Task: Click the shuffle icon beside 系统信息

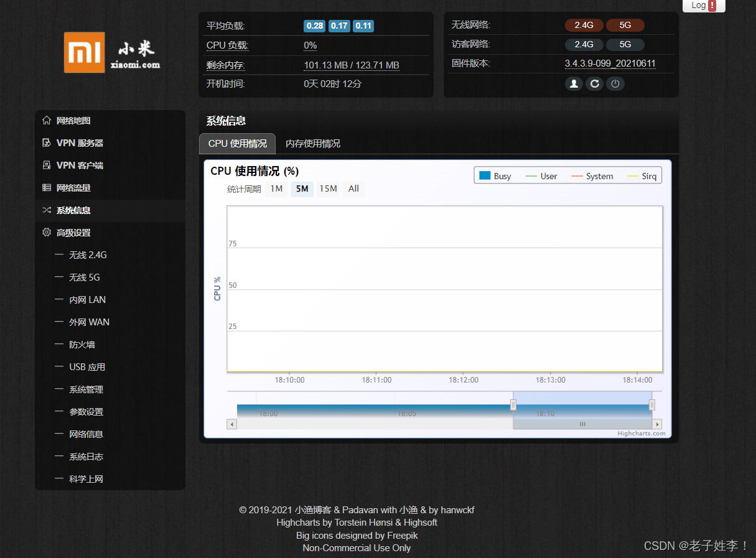Action: [x=47, y=210]
